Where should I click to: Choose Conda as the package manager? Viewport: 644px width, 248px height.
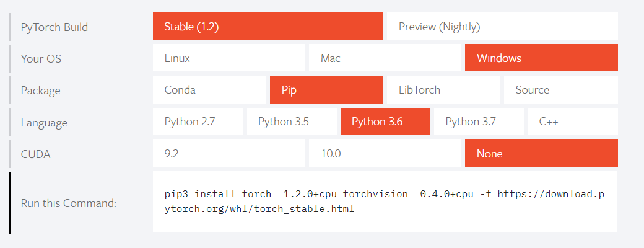point(209,90)
